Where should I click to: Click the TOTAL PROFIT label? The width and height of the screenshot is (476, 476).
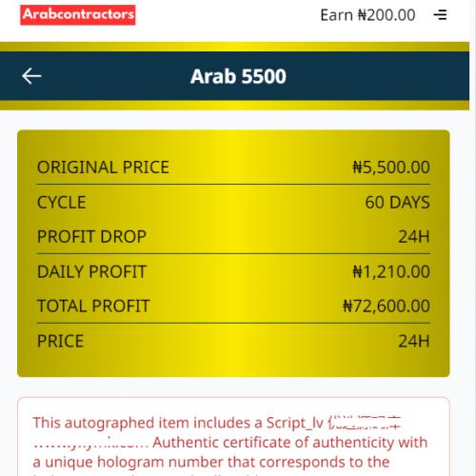point(93,307)
